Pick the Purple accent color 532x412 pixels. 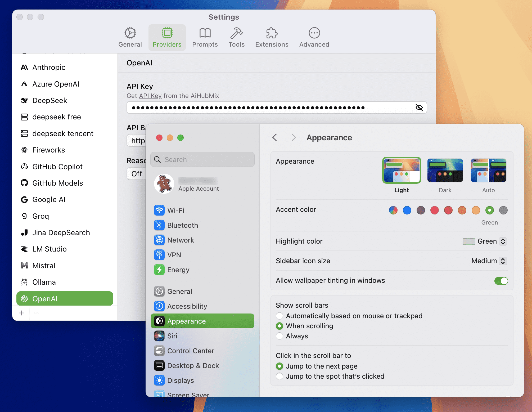(x=421, y=210)
